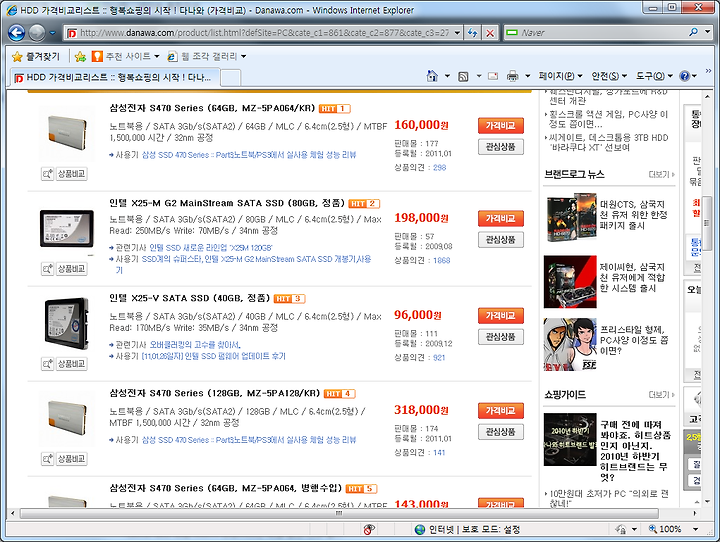Viewport: 720px width, 542px height.
Task: Open the 안전(S) menu
Action: (609, 76)
